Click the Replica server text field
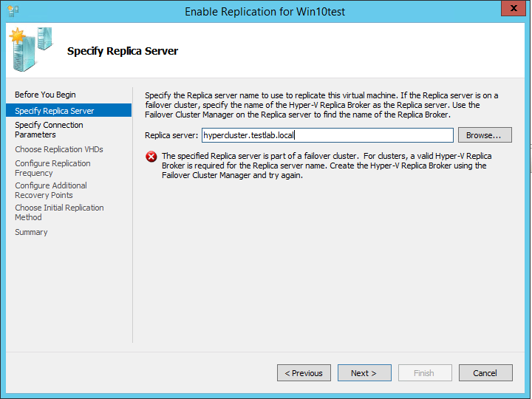This screenshot has width=532, height=399. click(x=327, y=135)
